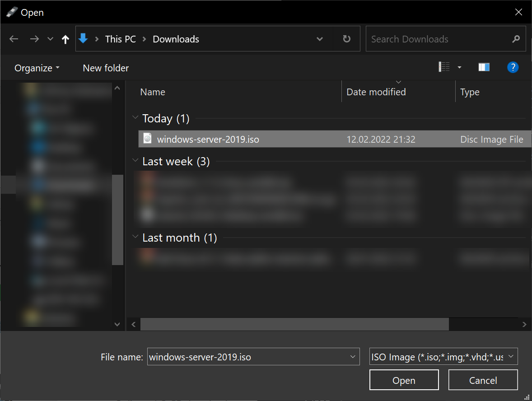532x401 pixels.
Task: Click the Forward navigation arrow
Action: pos(34,39)
